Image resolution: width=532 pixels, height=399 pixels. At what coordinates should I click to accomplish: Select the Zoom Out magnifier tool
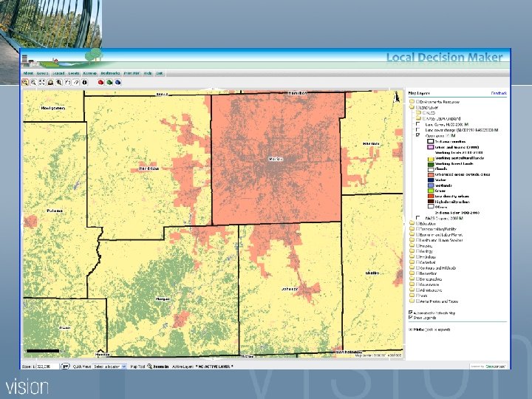click(33, 82)
